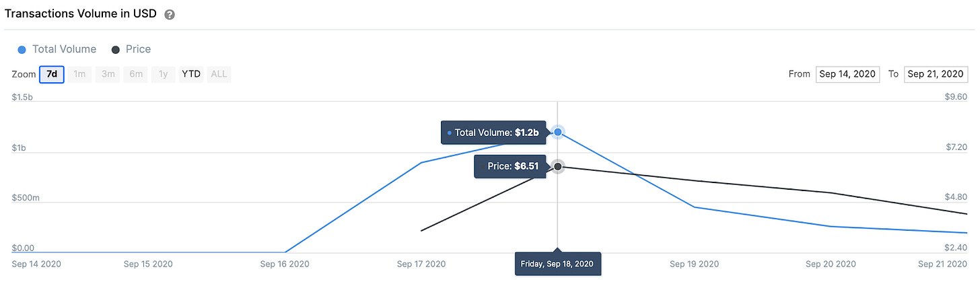Select the YTD zoom range
The height and width of the screenshot is (284, 980).
(191, 74)
